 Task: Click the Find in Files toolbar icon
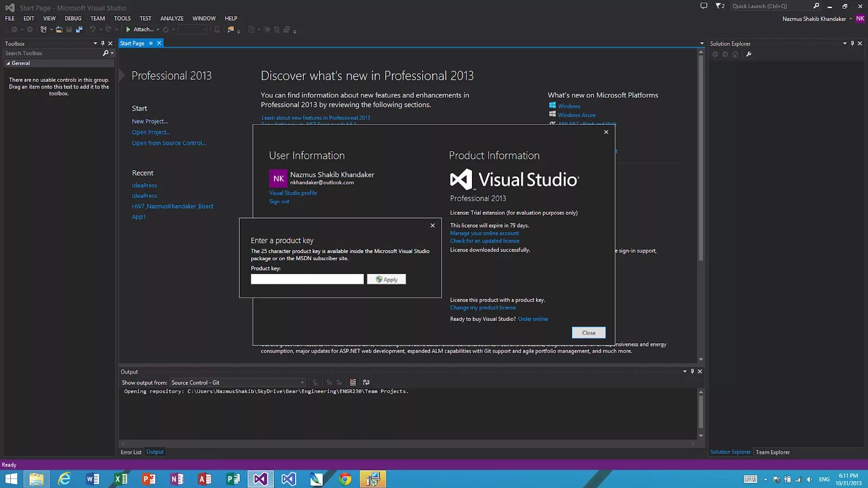click(231, 29)
